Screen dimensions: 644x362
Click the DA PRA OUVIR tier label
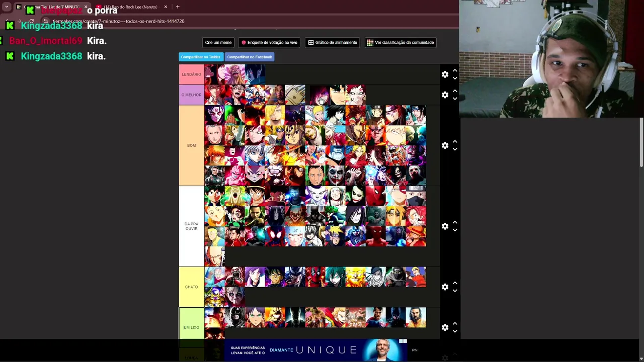point(192,226)
